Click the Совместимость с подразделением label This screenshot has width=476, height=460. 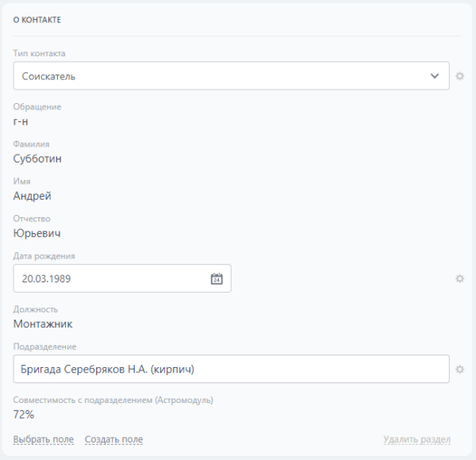113,401
